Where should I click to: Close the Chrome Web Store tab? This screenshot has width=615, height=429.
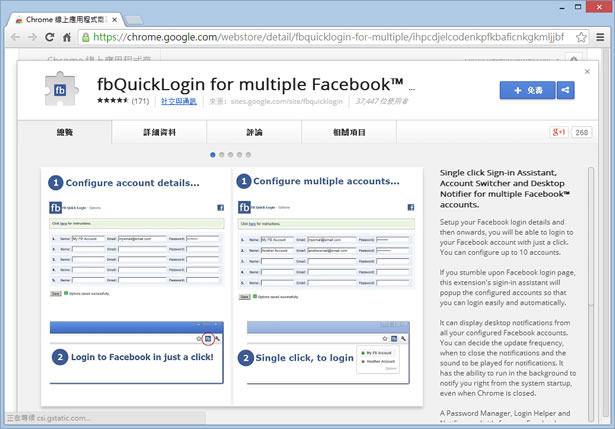pos(115,20)
